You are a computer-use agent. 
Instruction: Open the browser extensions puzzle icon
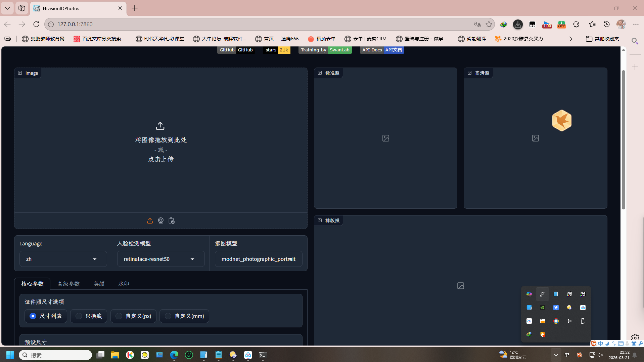tap(576, 24)
